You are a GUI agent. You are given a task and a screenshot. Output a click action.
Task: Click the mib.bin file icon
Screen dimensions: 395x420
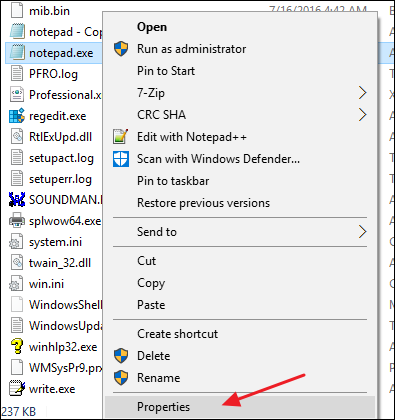[x=17, y=10]
